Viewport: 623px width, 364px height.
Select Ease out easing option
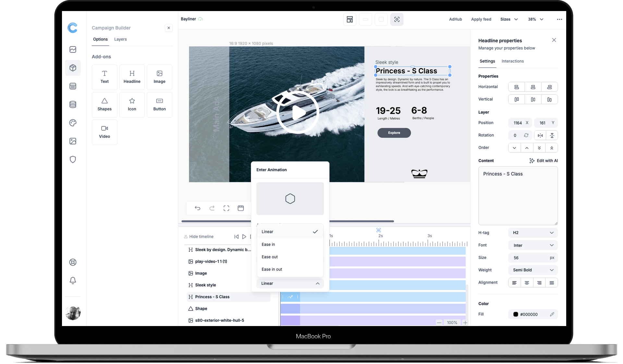pos(290,257)
